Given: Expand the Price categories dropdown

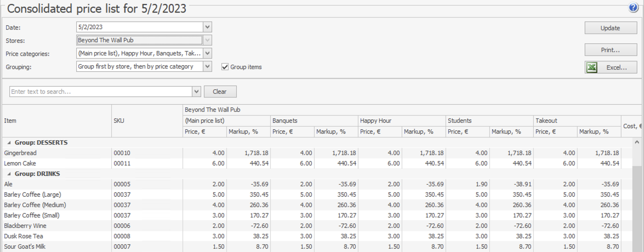Looking at the screenshot, I should pyautogui.click(x=207, y=53).
